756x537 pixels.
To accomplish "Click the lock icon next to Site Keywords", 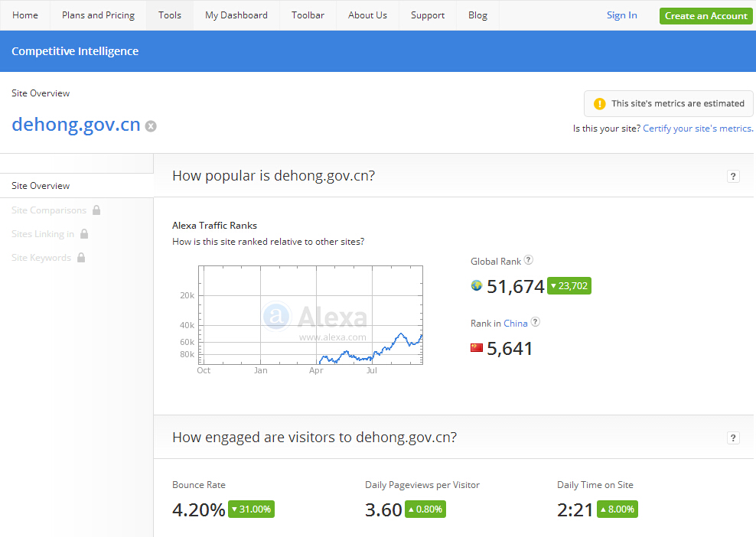I will [81, 258].
